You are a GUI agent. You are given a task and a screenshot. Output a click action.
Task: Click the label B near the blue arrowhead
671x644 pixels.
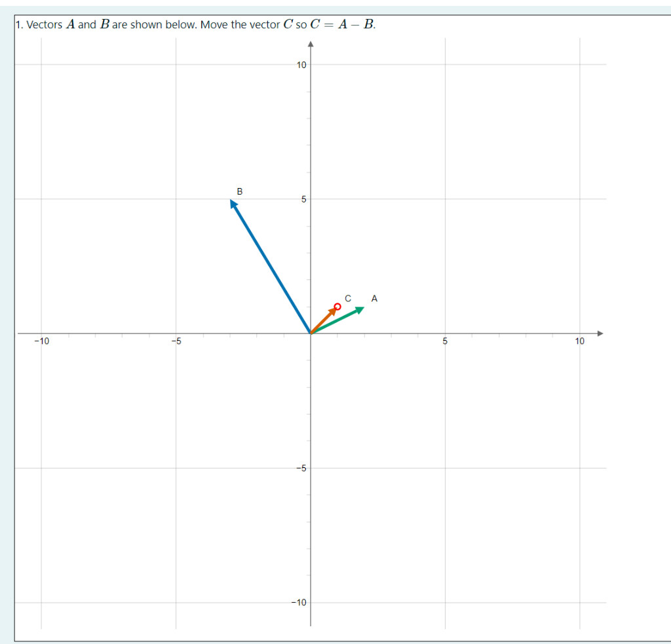coord(240,191)
